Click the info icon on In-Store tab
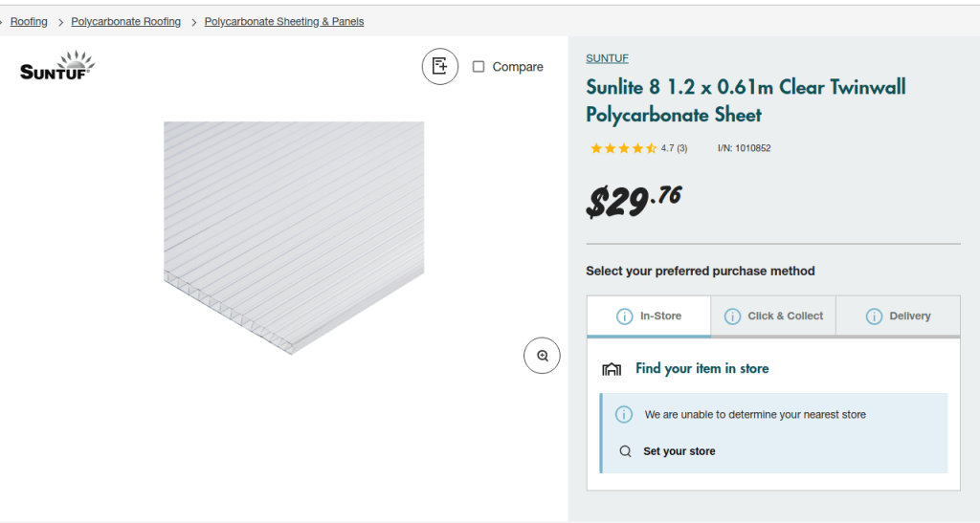 [x=624, y=316]
